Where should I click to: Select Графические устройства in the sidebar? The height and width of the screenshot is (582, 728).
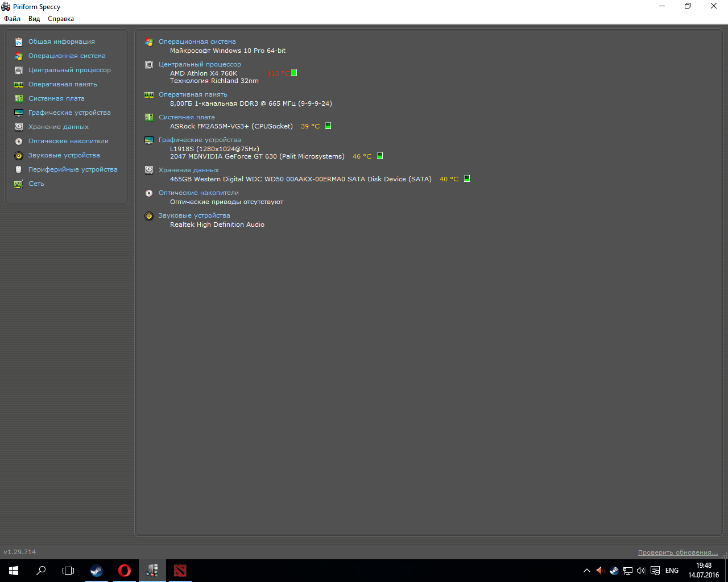(69, 113)
